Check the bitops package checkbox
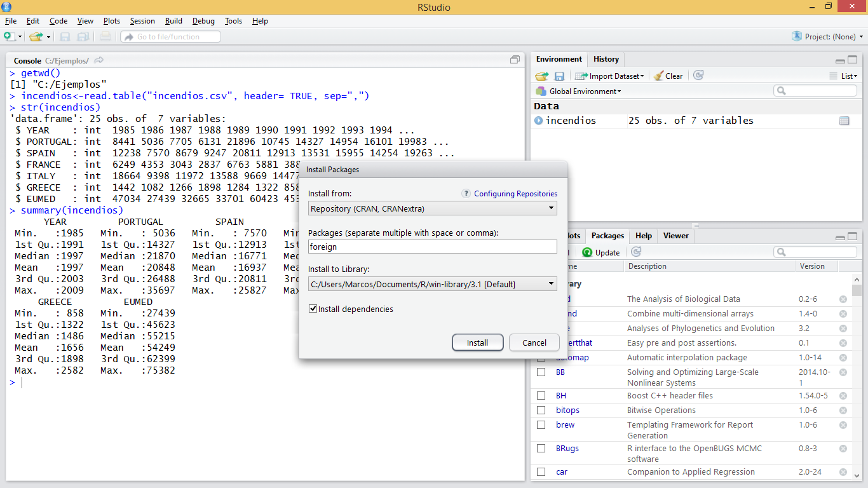Screen dimensions: 868x488 coord(541,410)
